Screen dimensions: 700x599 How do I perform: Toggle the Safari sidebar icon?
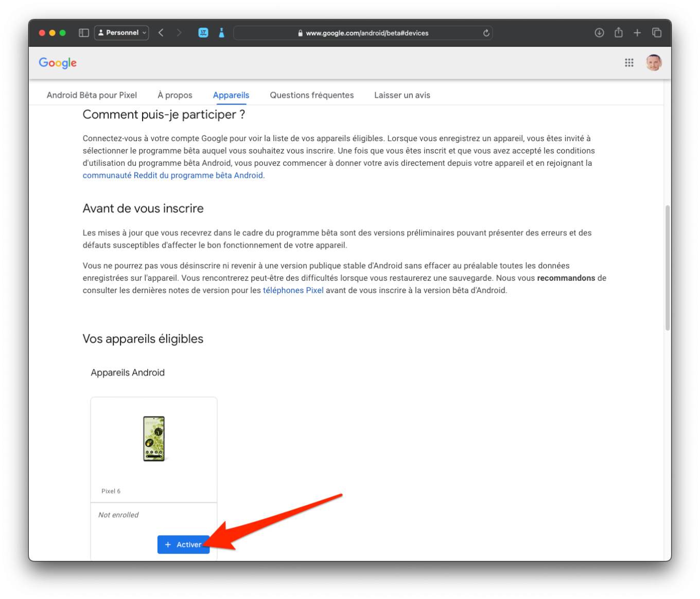[84, 33]
